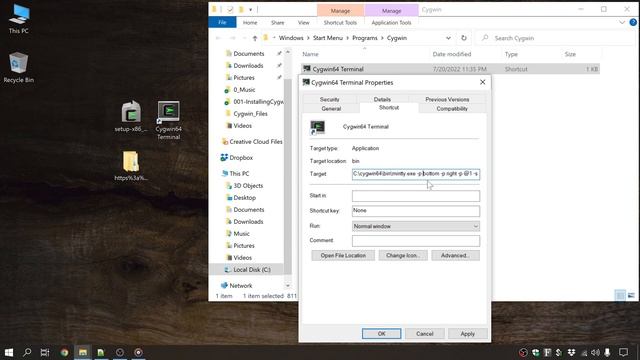The width and height of the screenshot is (640, 360).
Task: Open Quick Access Toolbar customize dropdown
Action: [251, 9]
